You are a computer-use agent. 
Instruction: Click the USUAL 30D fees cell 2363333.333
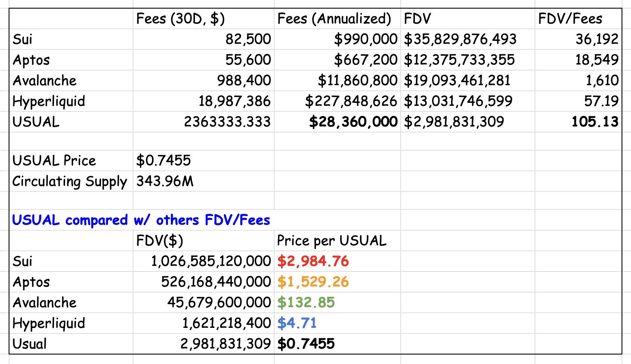coord(227,122)
